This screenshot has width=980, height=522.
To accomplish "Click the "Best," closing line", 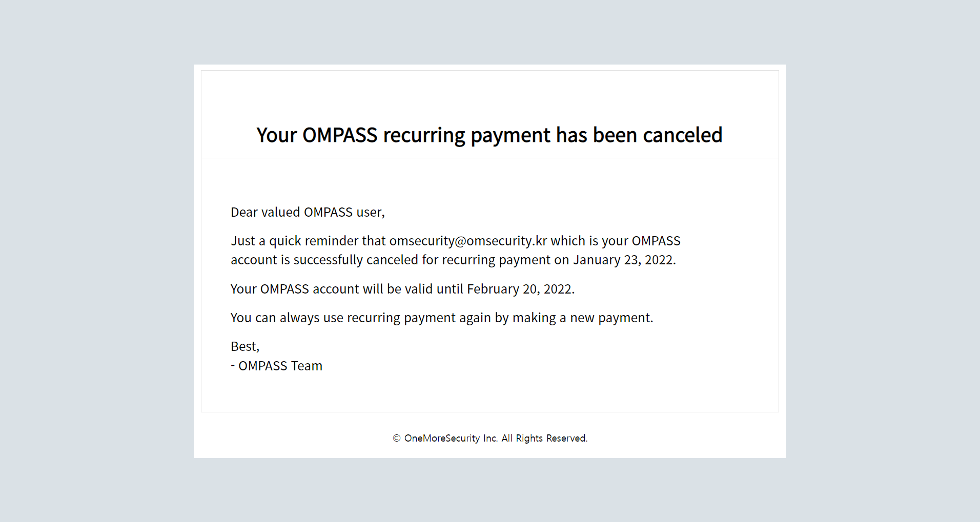I will 245,346.
